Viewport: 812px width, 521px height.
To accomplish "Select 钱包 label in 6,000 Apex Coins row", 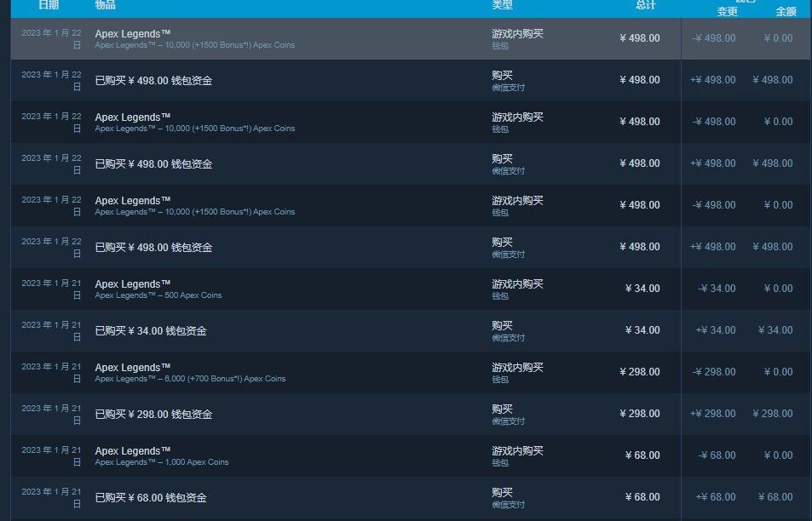I will pyautogui.click(x=500, y=379).
